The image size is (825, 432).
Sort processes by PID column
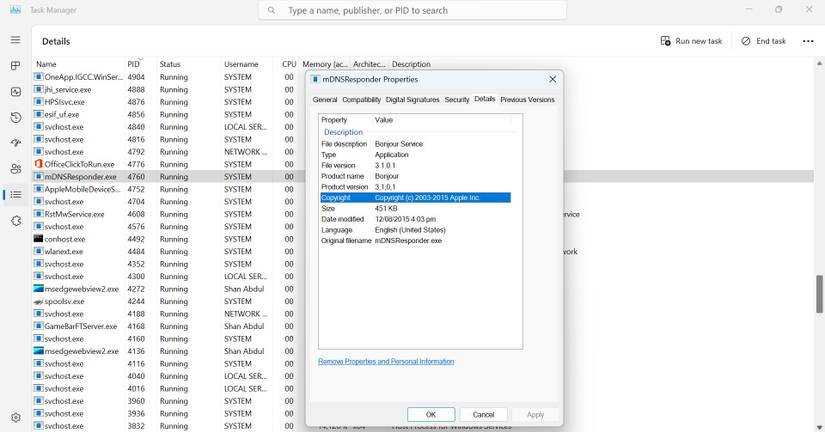[x=134, y=64]
